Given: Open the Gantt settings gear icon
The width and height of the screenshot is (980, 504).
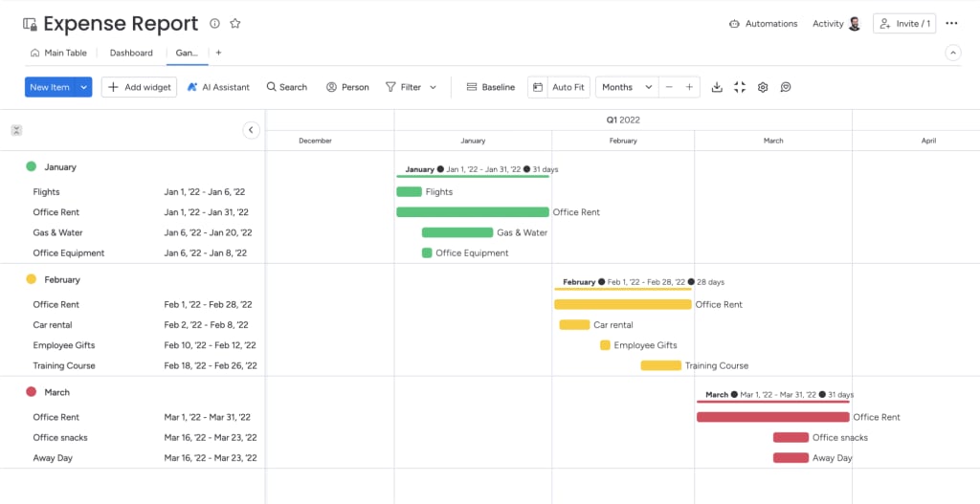Looking at the screenshot, I should pyautogui.click(x=763, y=87).
